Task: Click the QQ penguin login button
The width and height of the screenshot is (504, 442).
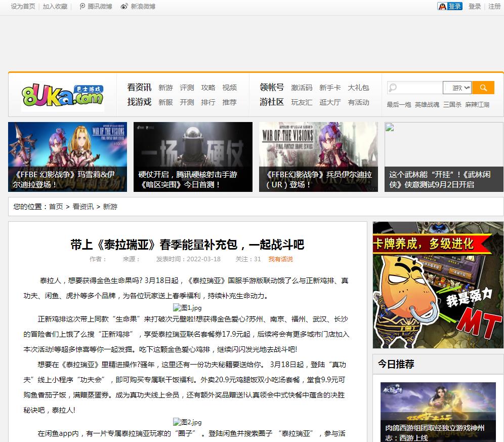Action: tap(450, 6)
